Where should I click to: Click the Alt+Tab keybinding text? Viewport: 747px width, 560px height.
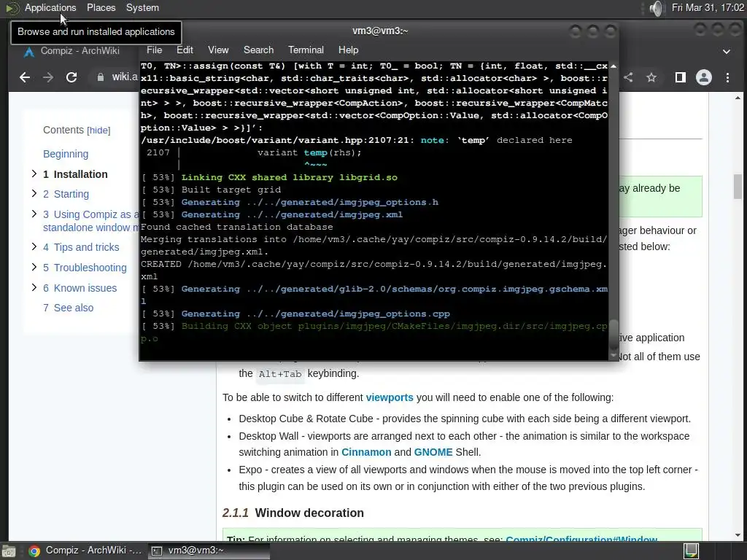280,374
